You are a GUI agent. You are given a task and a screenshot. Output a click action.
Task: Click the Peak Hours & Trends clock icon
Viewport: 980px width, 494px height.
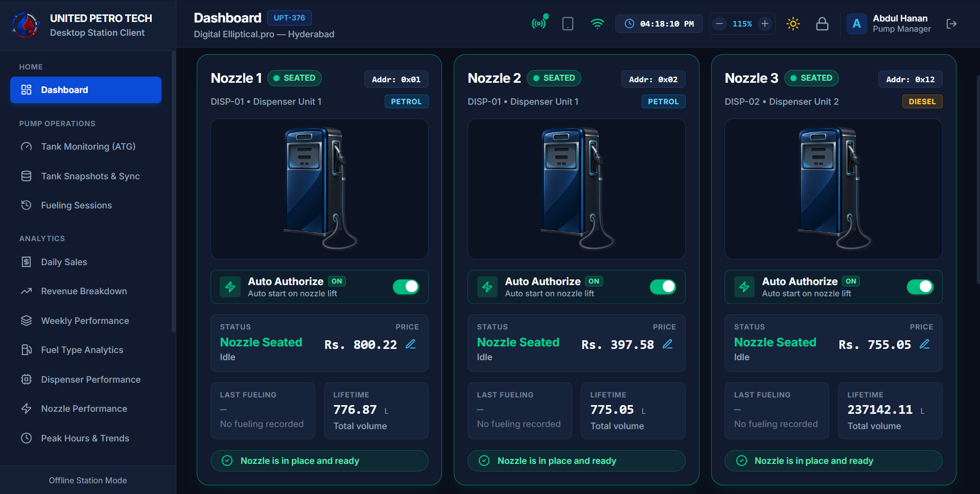[x=26, y=438]
